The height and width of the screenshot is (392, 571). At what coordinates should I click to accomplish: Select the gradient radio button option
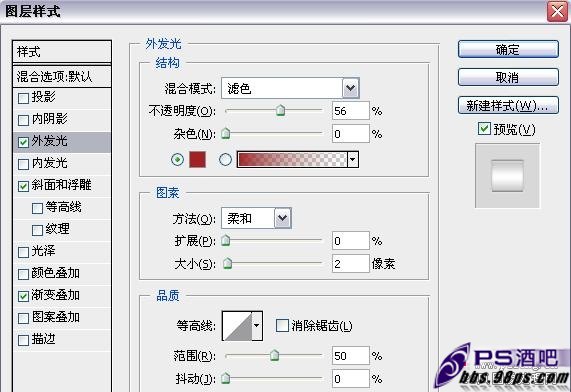(225, 160)
